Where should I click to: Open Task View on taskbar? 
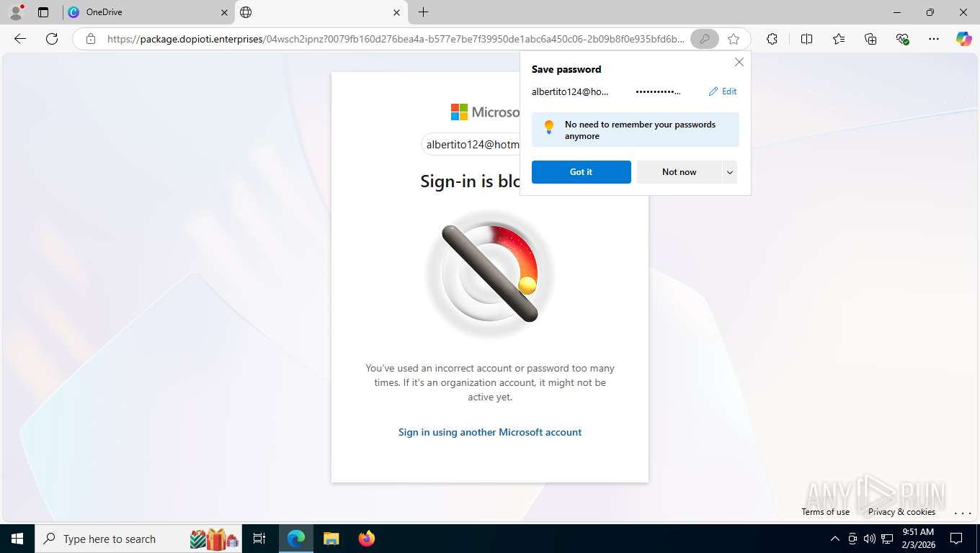point(259,539)
